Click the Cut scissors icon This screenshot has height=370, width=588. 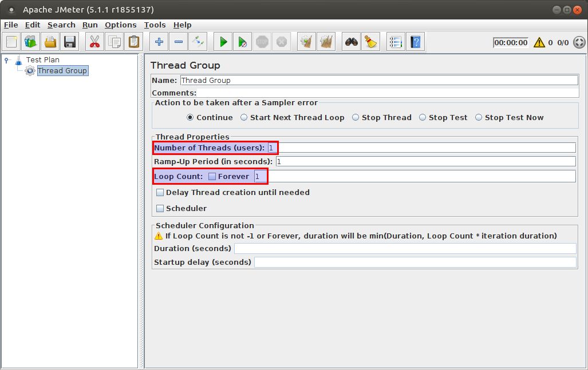(x=94, y=42)
